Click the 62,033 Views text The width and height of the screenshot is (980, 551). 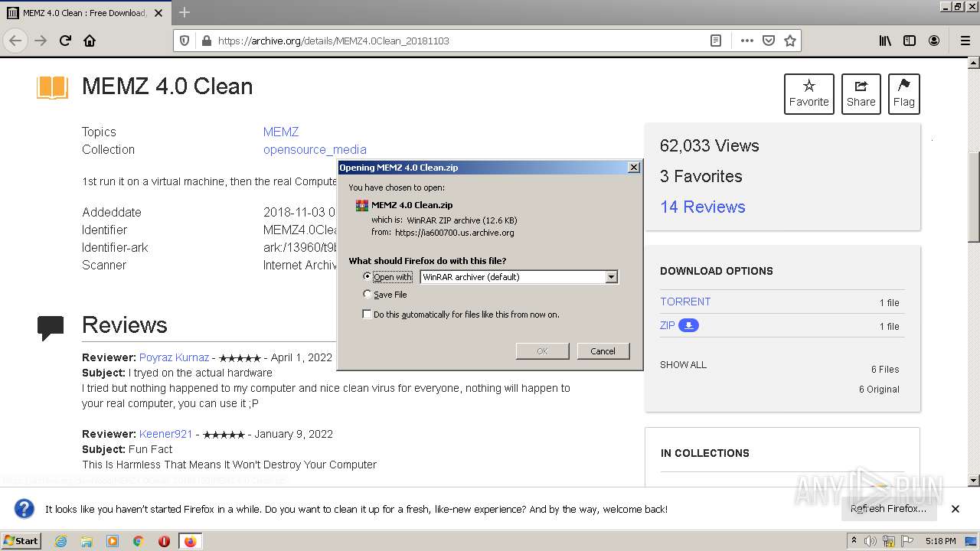[x=709, y=145]
